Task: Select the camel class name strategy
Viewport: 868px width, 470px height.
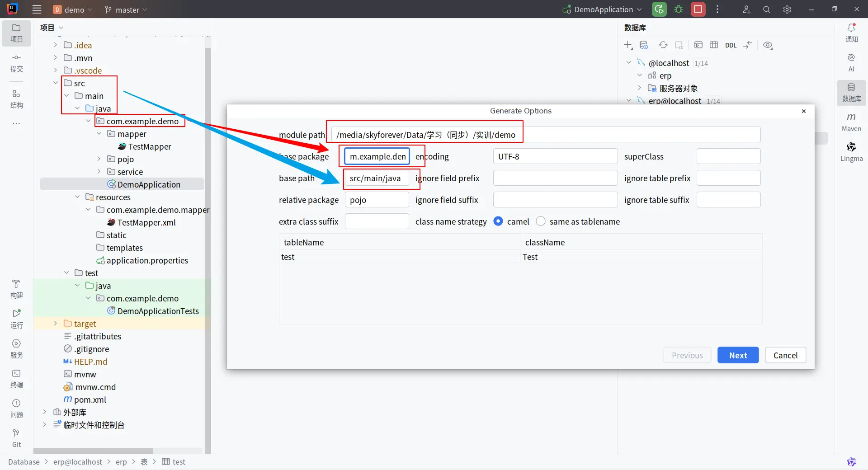Action: pyautogui.click(x=498, y=221)
